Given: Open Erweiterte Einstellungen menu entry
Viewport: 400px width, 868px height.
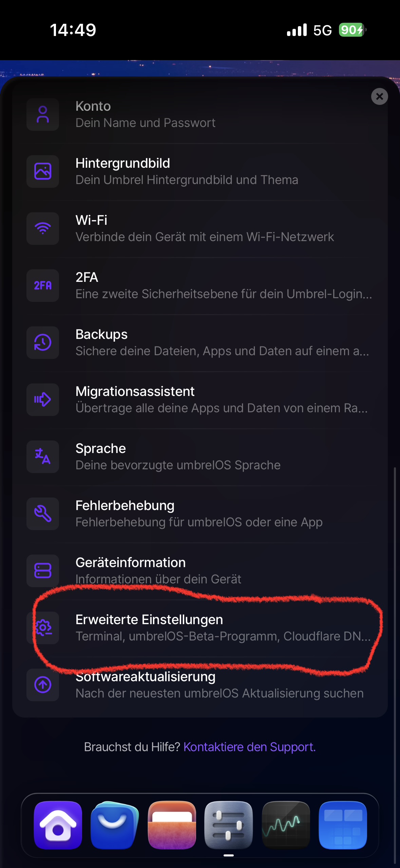Looking at the screenshot, I should (x=204, y=628).
